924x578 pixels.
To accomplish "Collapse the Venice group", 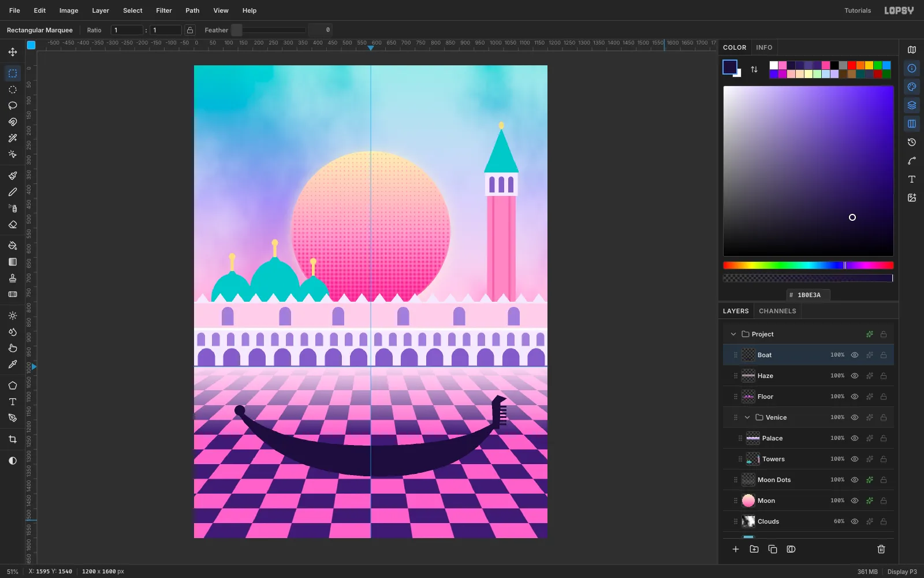I will pyautogui.click(x=747, y=417).
